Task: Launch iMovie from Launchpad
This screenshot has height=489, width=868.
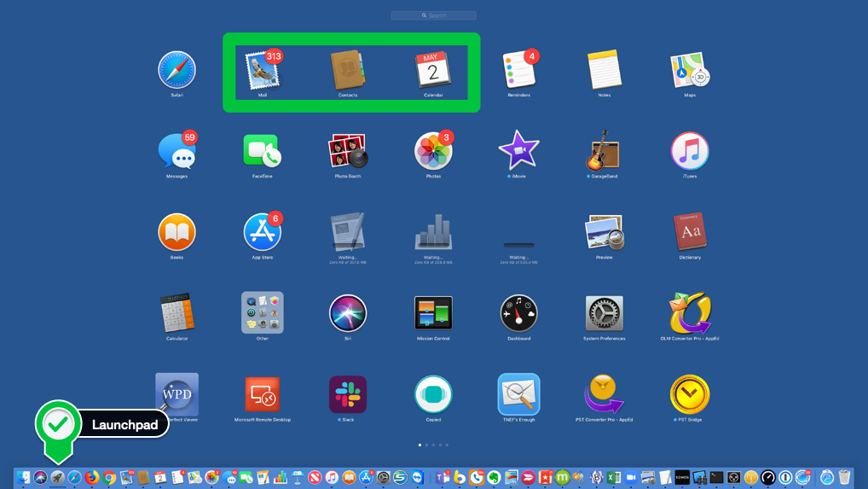Action: pyautogui.click(x=518, y=151)
